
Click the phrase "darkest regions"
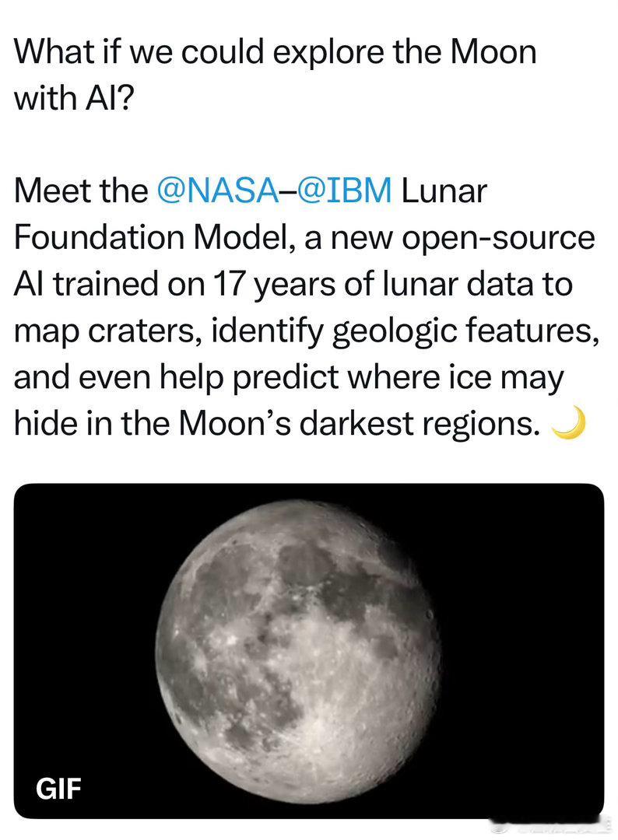pos(419,425)
